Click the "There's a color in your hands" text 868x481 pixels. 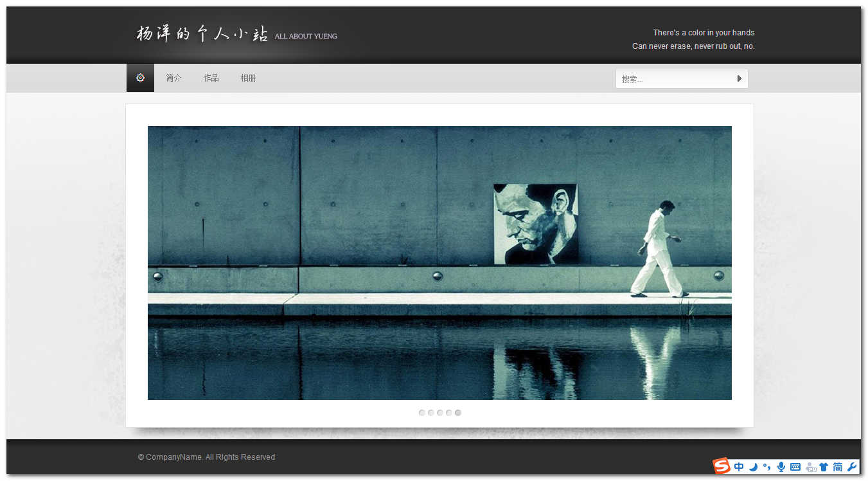tap(704, 33)
